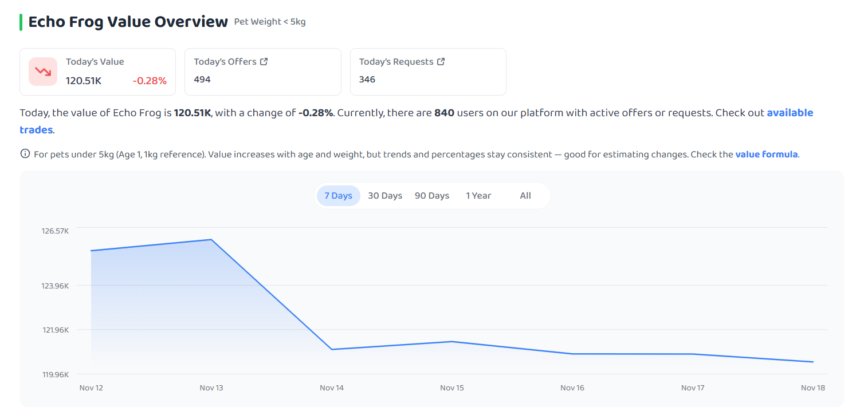Click the Nov 16 axis label
This screenshot has height=415, width=868.
tap(572, 388)
